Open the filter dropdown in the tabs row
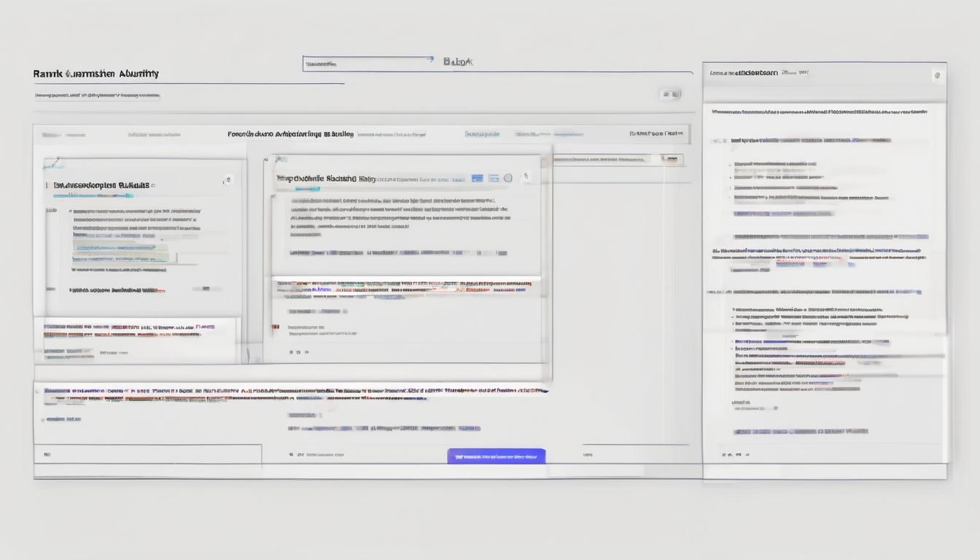Image resolution: width=980 pixels, height=560 pixels. coord(656,134)
